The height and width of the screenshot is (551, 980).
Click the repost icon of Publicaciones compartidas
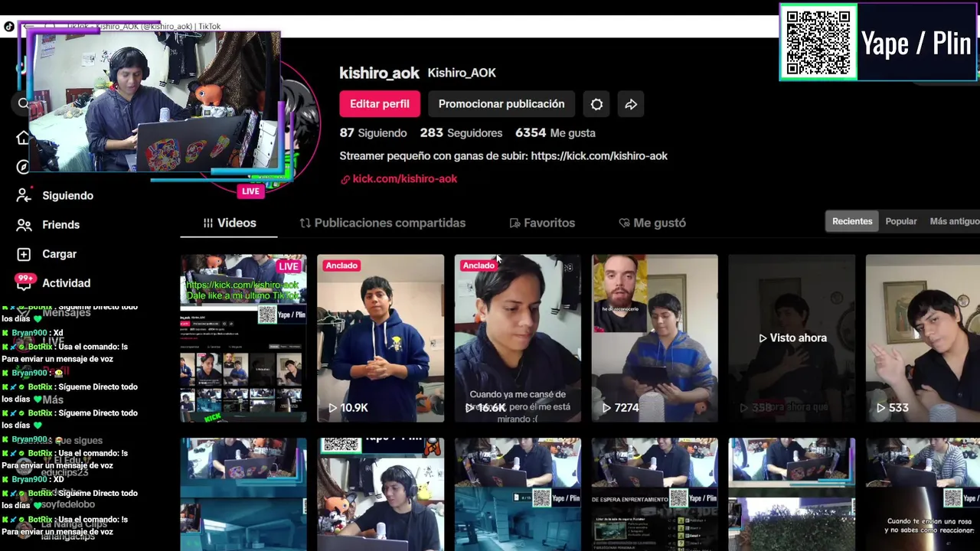coord(305,223)
